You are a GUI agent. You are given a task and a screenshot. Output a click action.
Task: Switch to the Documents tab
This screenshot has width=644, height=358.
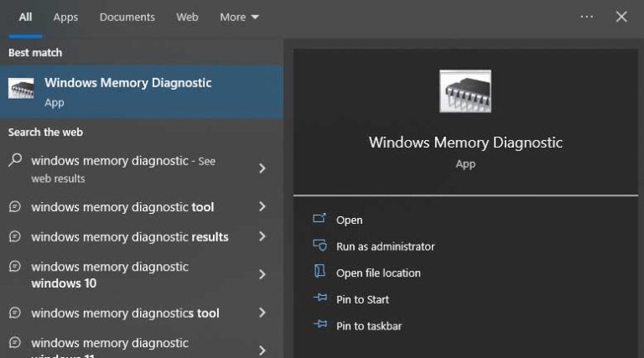click(x=127, y=17)
